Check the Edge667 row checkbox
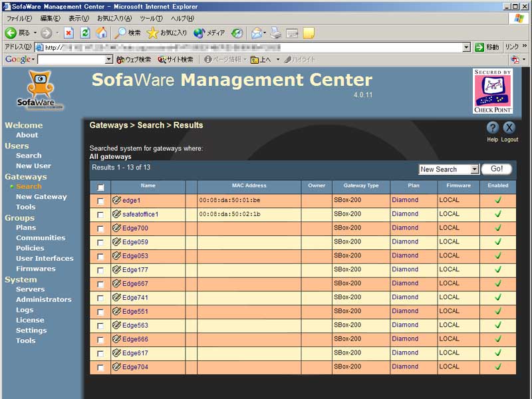Viewport: 532px width, 399px height. 100,285
